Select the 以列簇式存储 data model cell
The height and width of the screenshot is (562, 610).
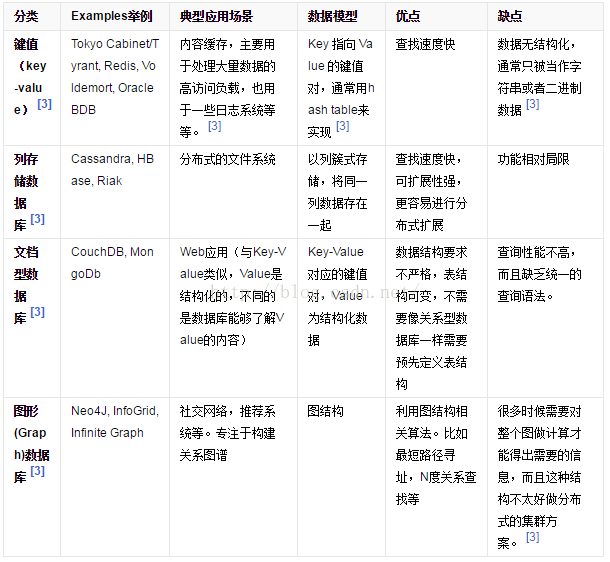(341, 192)
